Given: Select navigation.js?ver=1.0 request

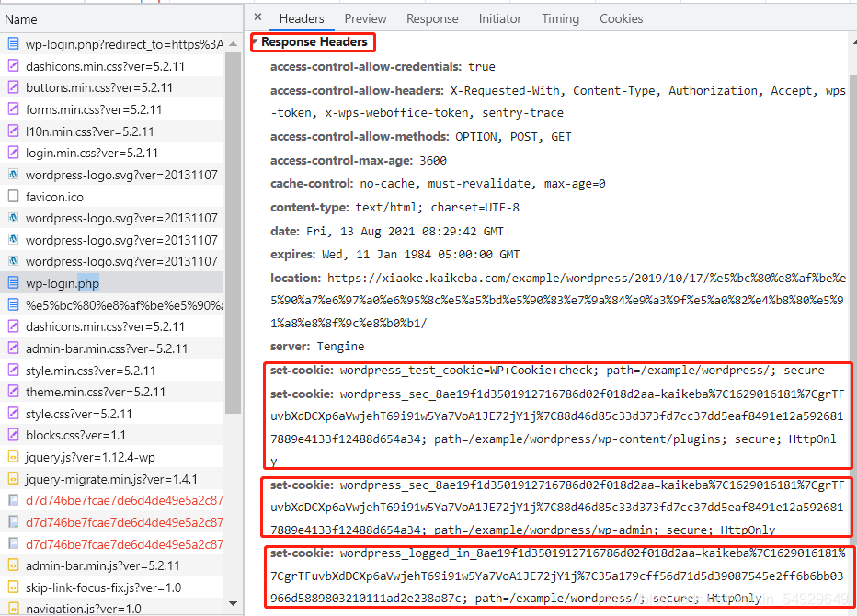Looking at the screenshot, I should point(112,609).
